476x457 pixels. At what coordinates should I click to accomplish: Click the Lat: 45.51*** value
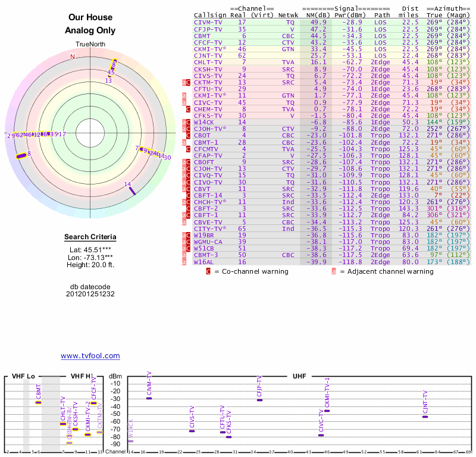90,250
